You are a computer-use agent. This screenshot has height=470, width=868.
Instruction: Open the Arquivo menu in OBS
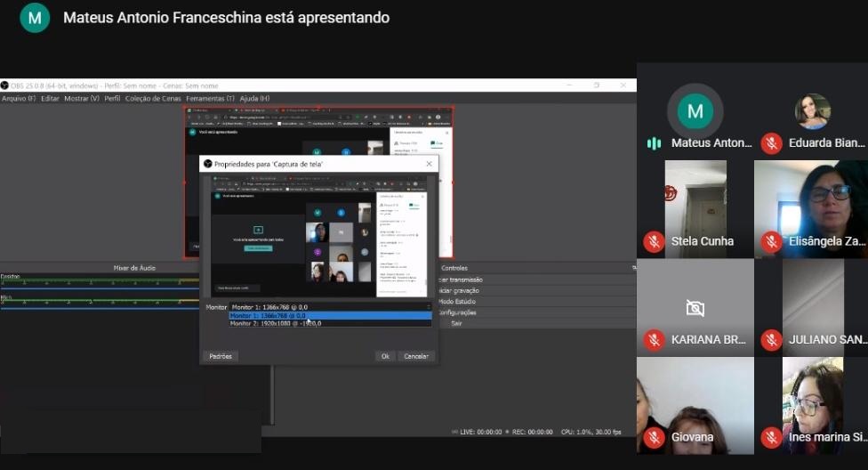point(18,98)
